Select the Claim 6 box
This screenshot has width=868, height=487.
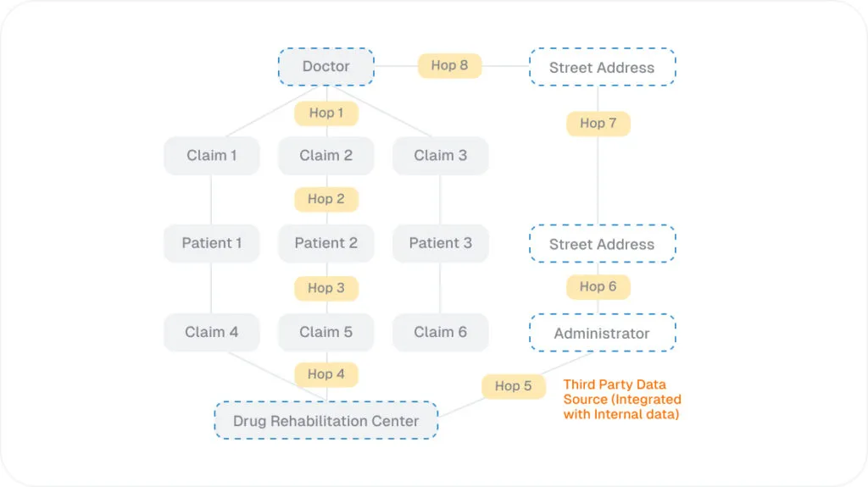coord(441,332)
